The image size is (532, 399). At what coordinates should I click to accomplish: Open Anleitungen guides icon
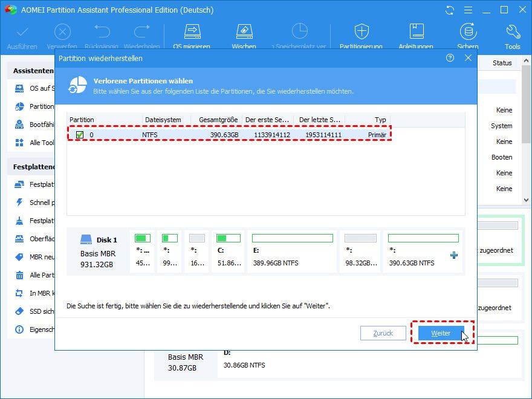pyautogui.click(x=417, y=31)
